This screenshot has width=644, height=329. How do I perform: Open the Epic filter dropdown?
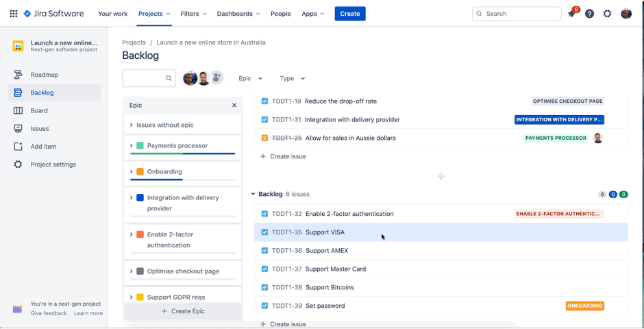tap(251, 78)
